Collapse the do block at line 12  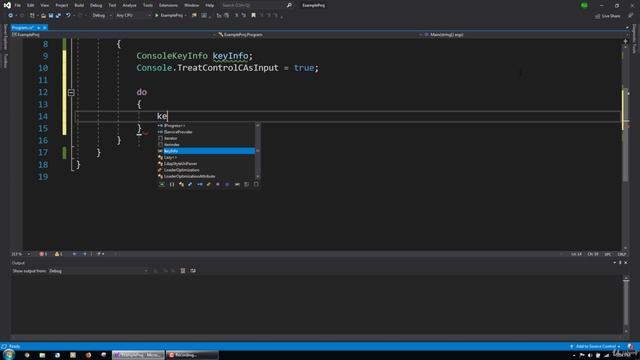(71, 93)
